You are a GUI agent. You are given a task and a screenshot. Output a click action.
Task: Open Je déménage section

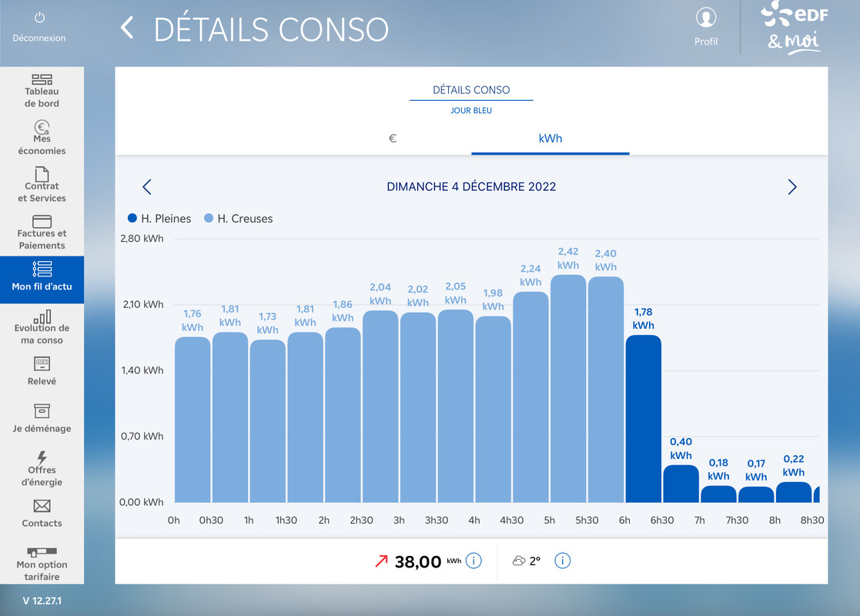tap(42, 419)
